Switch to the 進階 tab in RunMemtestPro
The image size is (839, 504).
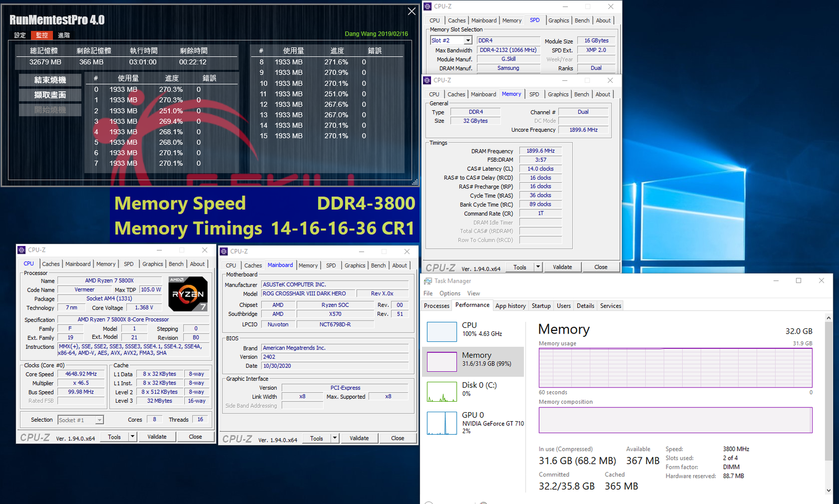point(64,35)
